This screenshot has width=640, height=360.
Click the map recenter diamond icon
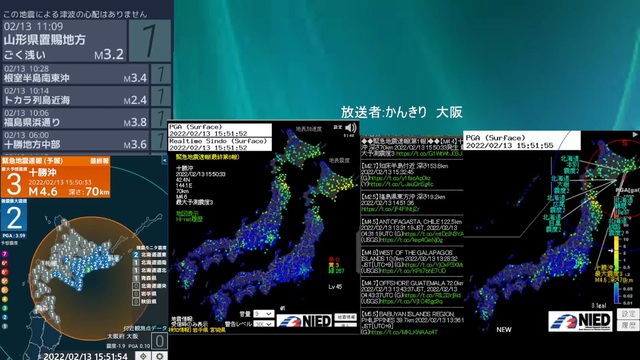(143, 356)
